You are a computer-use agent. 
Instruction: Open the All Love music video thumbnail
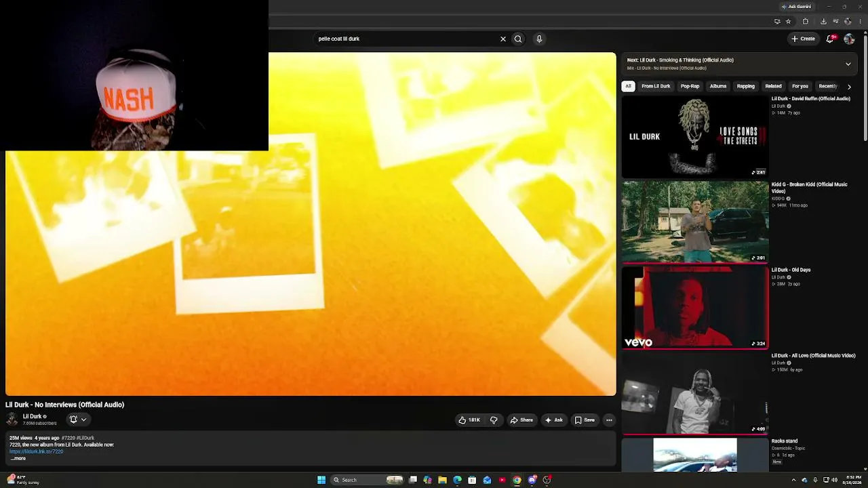[x=695, y=393]
